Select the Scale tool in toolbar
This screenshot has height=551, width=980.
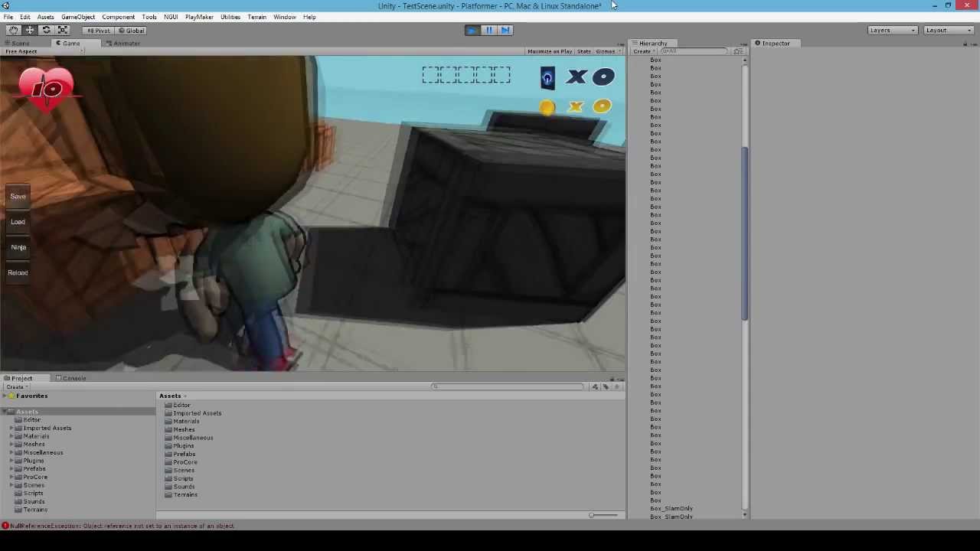[x=63, y=30]
